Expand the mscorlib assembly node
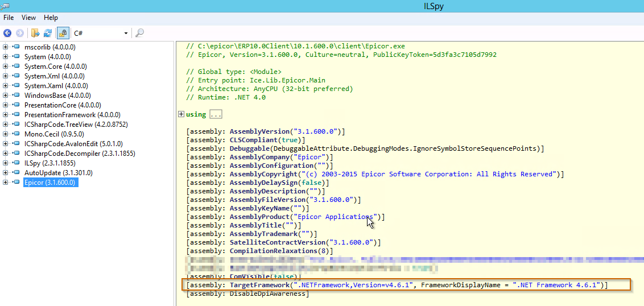The image size is (644, 306). [5, 47]
